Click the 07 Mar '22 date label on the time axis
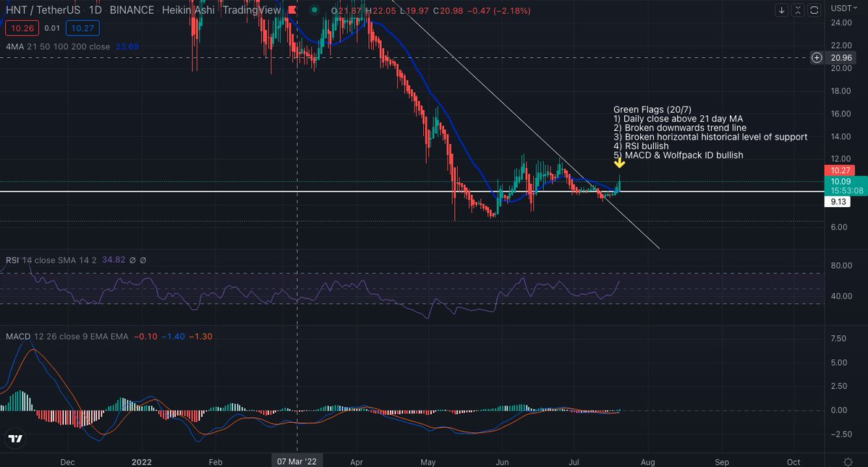The width and height of the screenshot is (868, 467). [x=298, y=460]
